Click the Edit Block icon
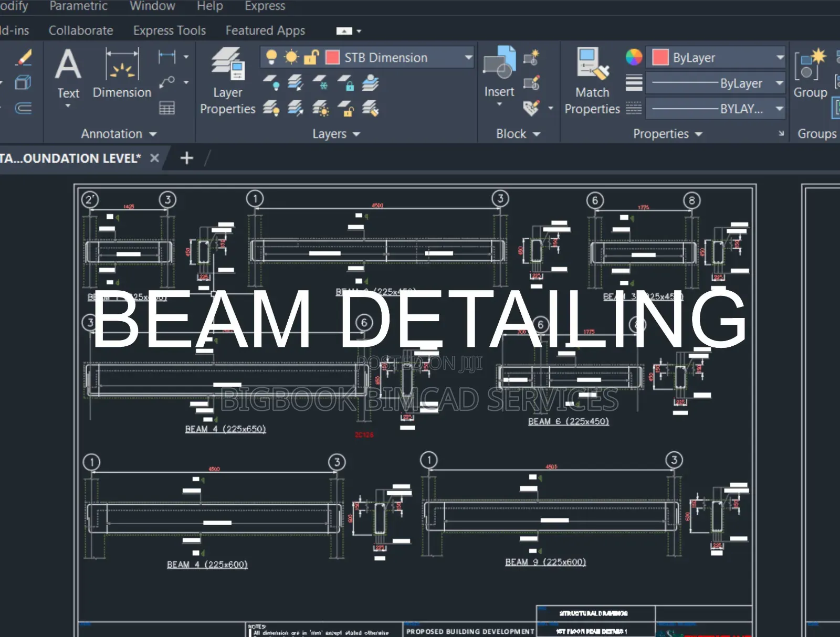 pyautogui.click(x=531, y=82)
